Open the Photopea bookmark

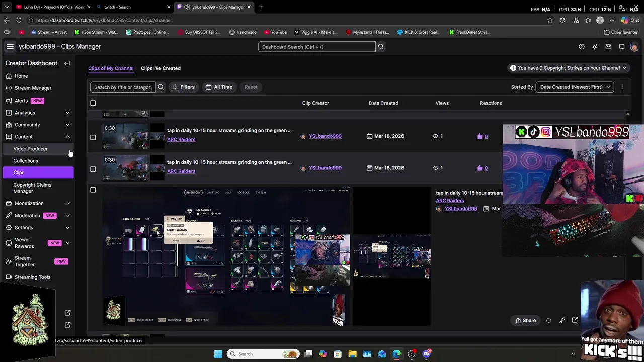147,32
